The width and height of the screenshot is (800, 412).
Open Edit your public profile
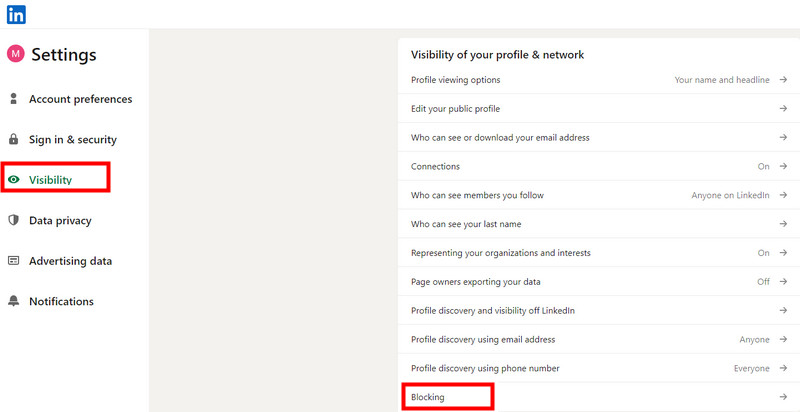455,109
